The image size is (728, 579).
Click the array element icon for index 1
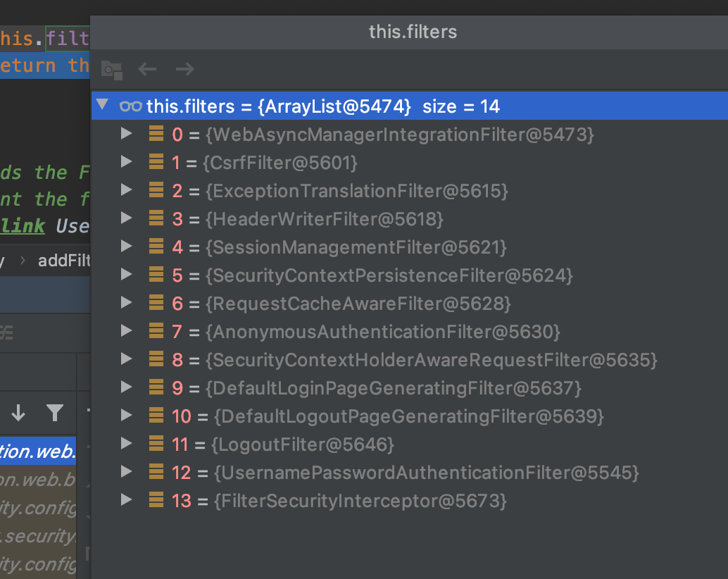click(156, 161)
